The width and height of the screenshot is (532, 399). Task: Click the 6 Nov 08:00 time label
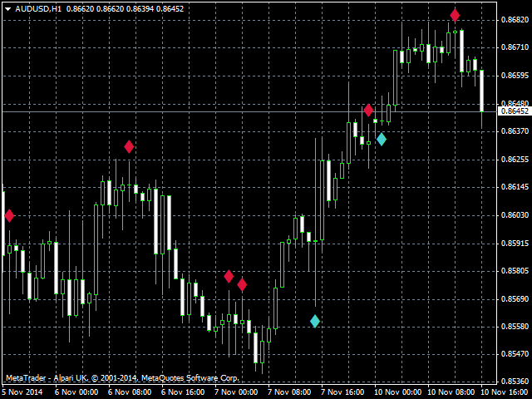click(130, 392)
